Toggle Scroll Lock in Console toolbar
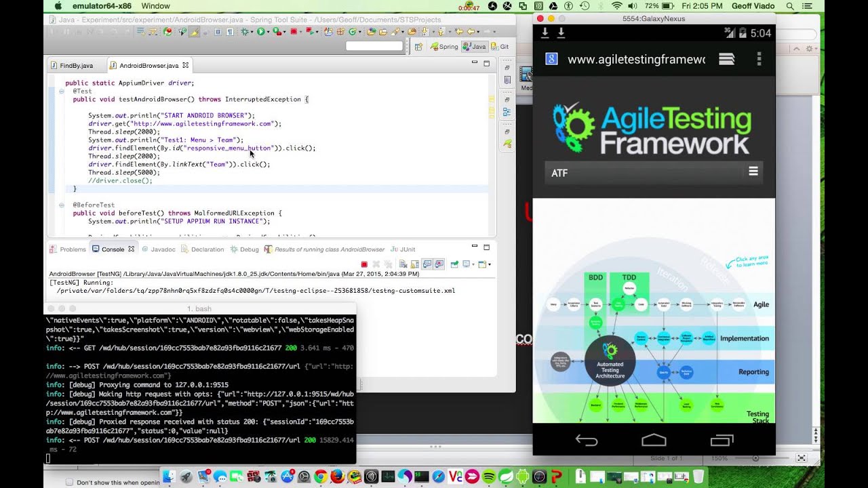This screenshot has height=488, width=868. [x=414, y=264]
